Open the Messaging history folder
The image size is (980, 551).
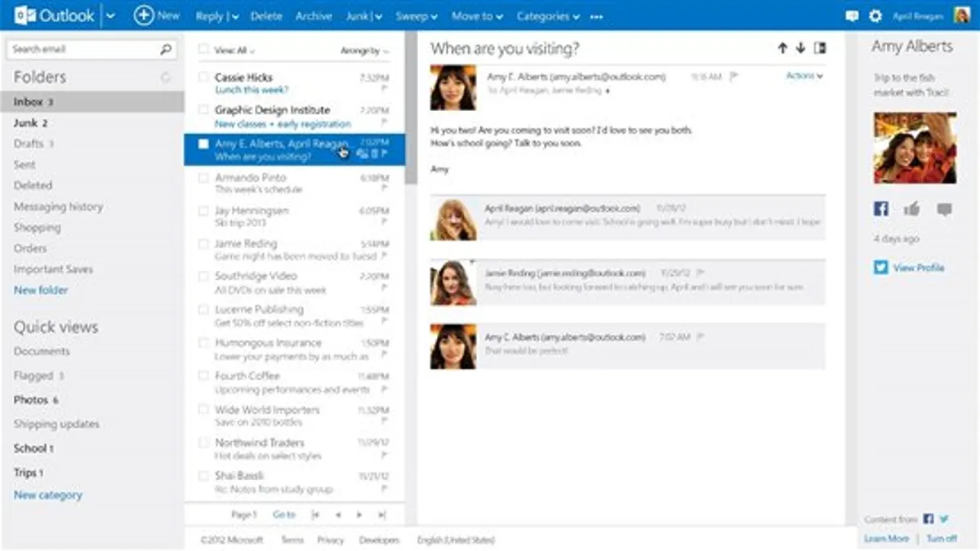coord(58,207)
